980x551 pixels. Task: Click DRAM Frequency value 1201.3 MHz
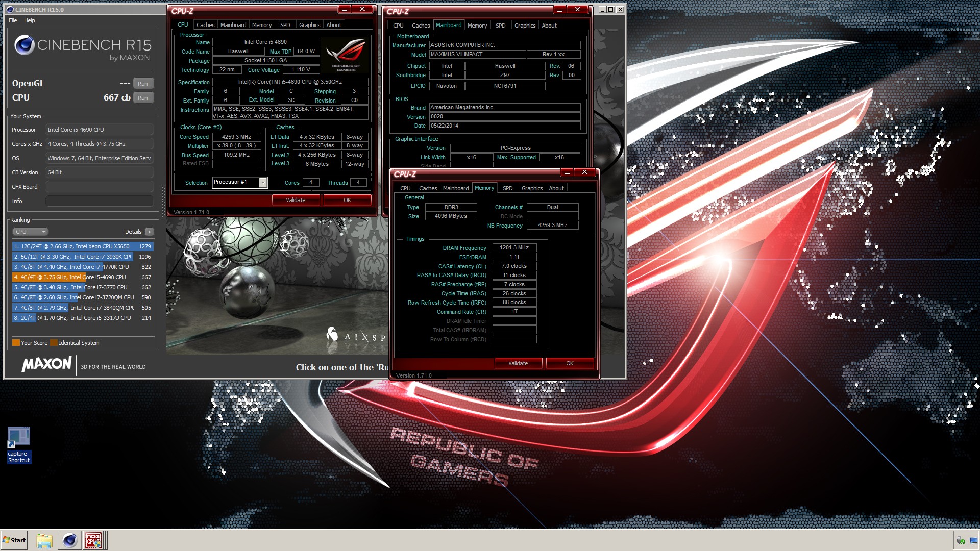[514, 248]
